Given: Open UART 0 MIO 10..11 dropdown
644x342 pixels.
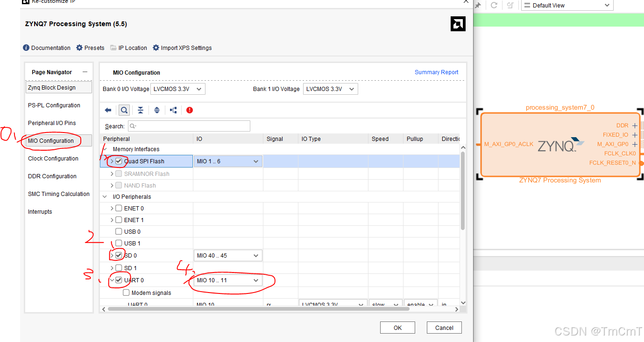Looking at the screenshot, I should click(228, 280).
